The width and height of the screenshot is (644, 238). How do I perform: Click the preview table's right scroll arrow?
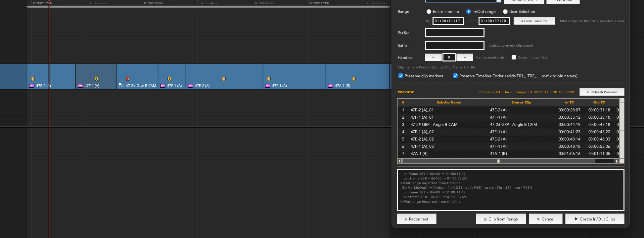tap(617, 161)
